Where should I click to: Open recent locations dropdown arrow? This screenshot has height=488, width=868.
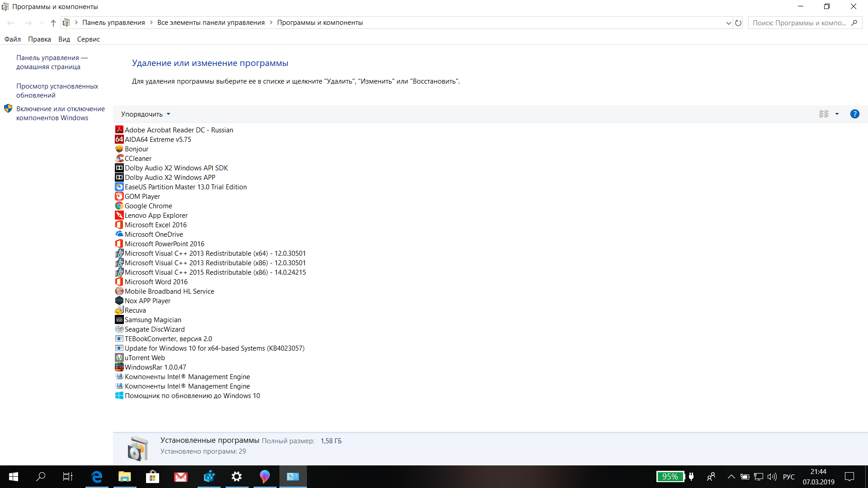(42, 23)
